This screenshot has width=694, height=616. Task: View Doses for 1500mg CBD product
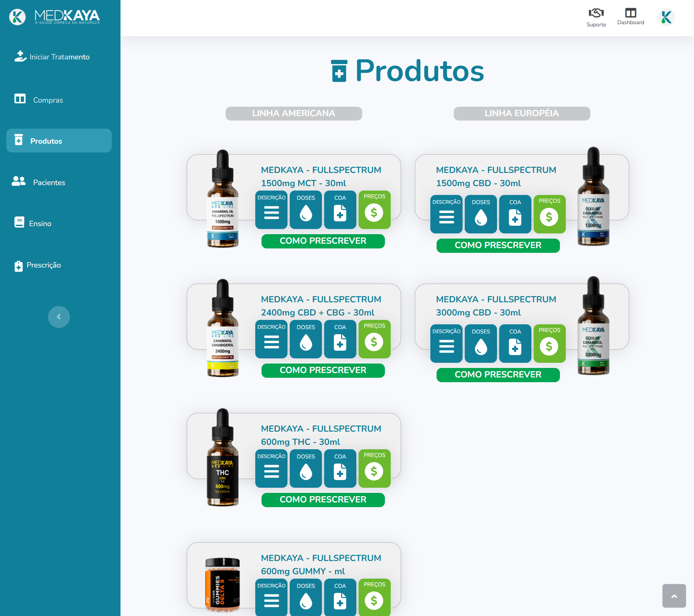(x=481, y=214)
